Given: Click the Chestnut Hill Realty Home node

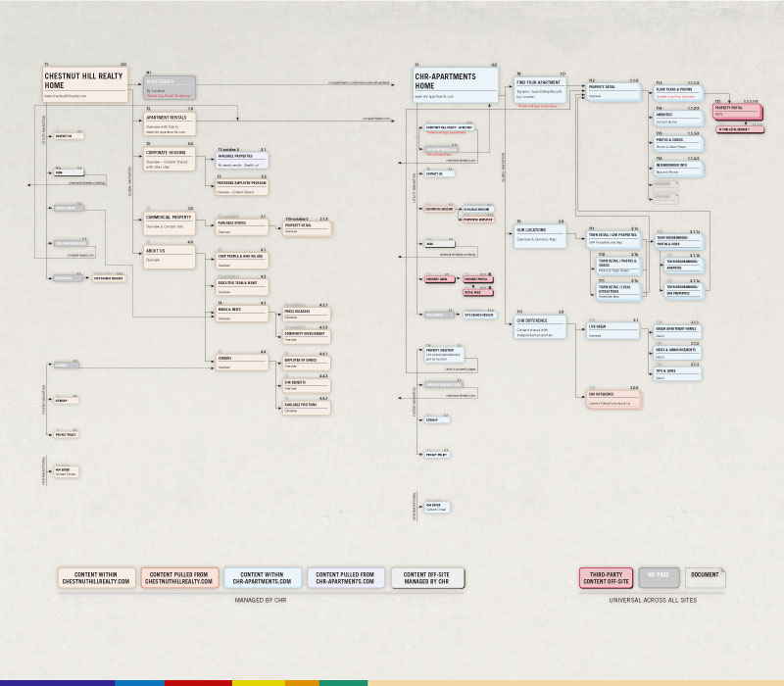Looking at the screenshot, I should pyautogui.click(x=85, y=85).
